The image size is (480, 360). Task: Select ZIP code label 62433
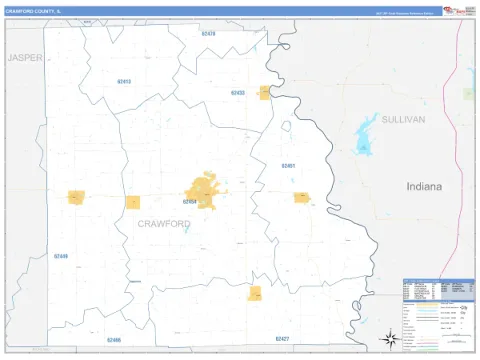(238, 93)
